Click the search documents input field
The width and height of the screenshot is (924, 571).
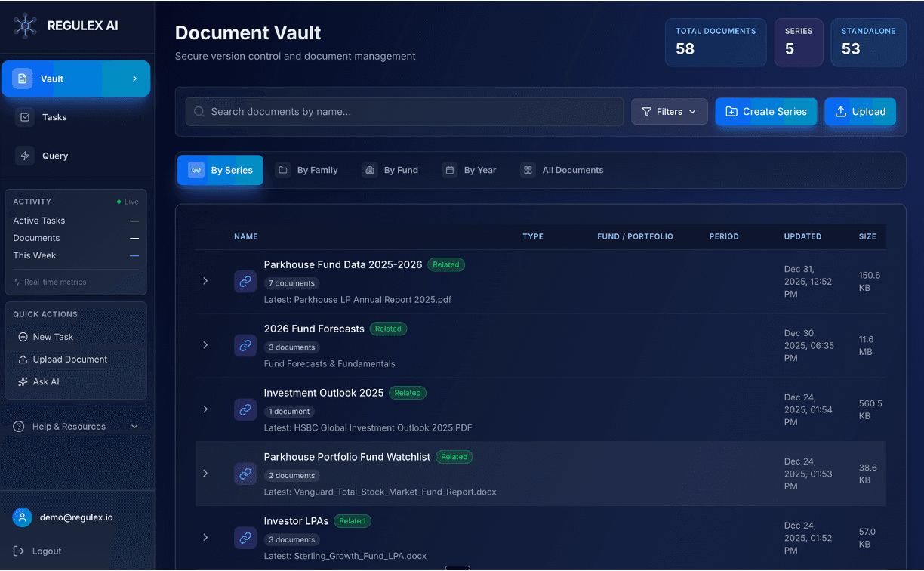pyautogui.click(x=404, y=111)
